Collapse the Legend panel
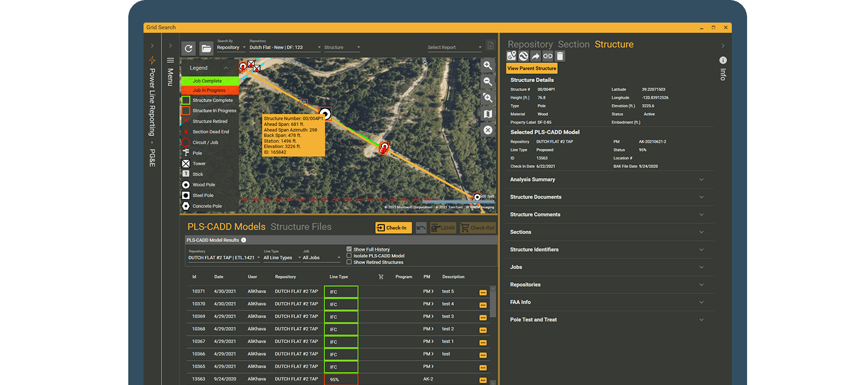This screenshot has width=868, height=385. coord(226,68)
